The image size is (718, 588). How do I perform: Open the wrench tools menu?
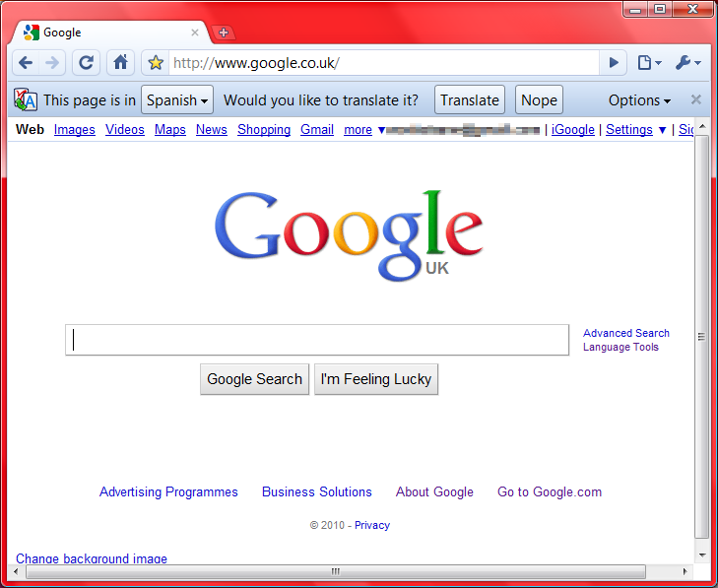pos(687,62)
